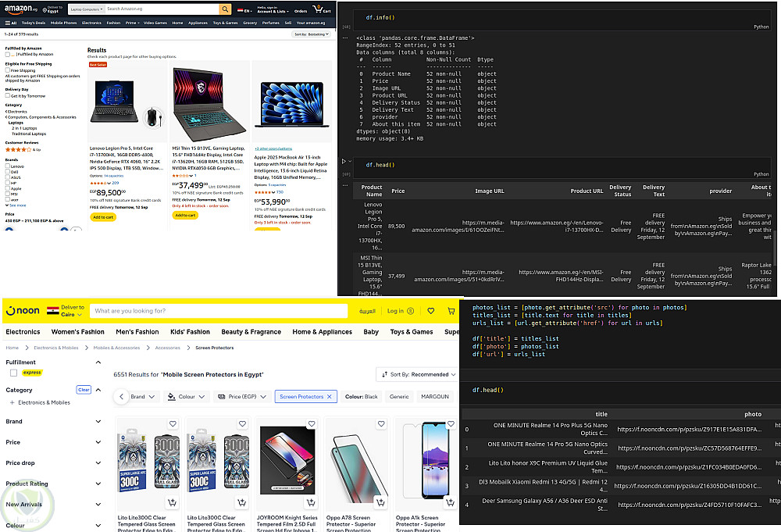
Task: Open Women's Fashion category on noon
Action: (x=77, y=332)
